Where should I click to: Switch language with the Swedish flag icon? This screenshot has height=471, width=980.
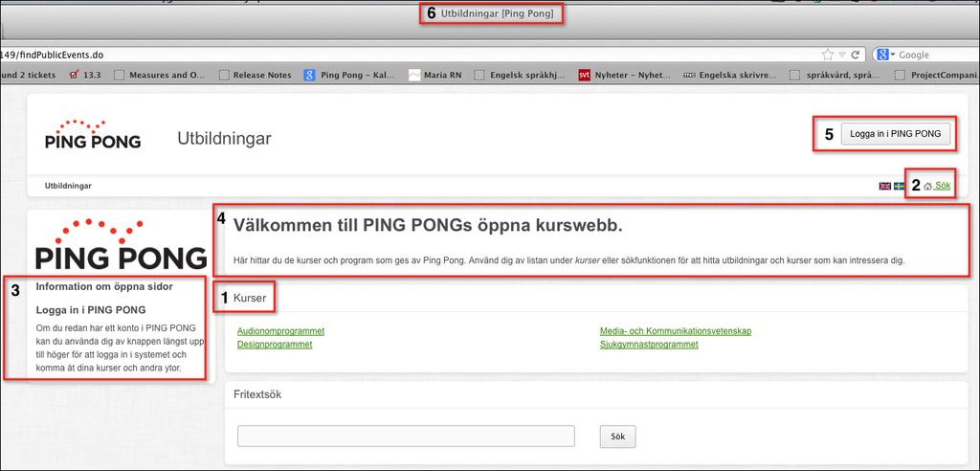pyautogui.click(x=900, y=186)
